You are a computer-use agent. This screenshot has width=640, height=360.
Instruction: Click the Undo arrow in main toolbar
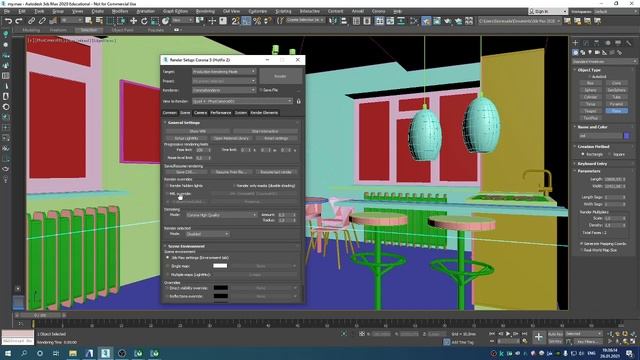point(8,20)
